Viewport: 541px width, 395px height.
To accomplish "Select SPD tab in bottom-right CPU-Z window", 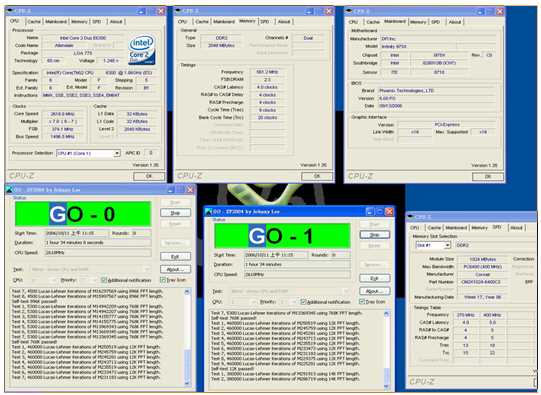I will pos(497,227).
